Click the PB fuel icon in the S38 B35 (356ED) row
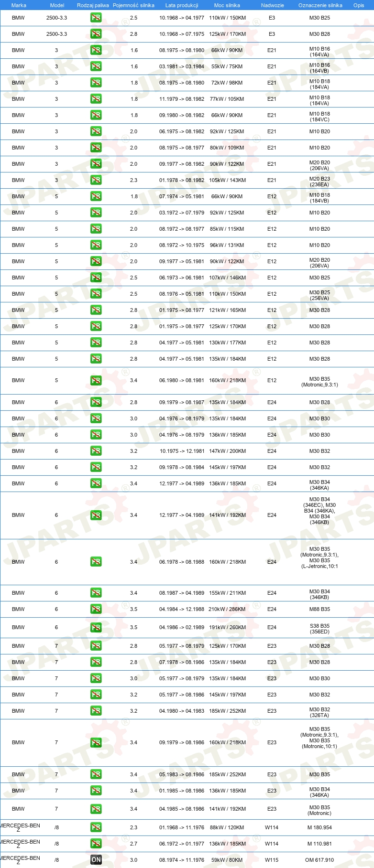 96,627
